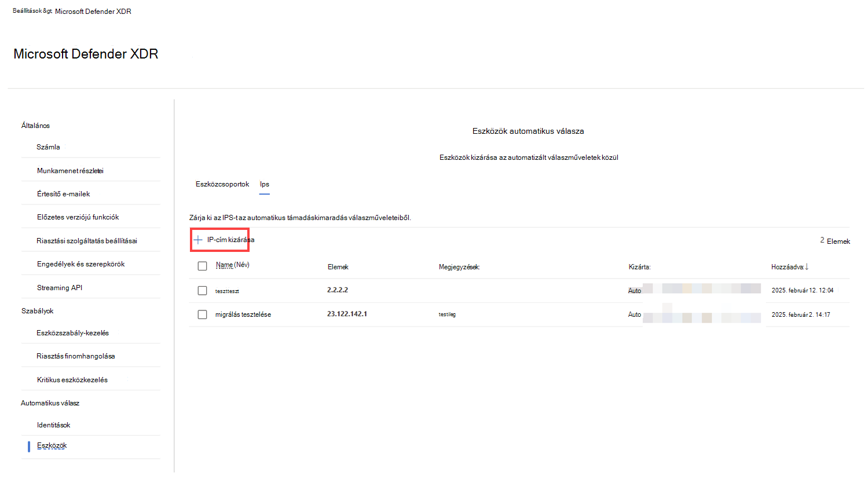Click the Szabályok section heading

click(x=37, y=311)
